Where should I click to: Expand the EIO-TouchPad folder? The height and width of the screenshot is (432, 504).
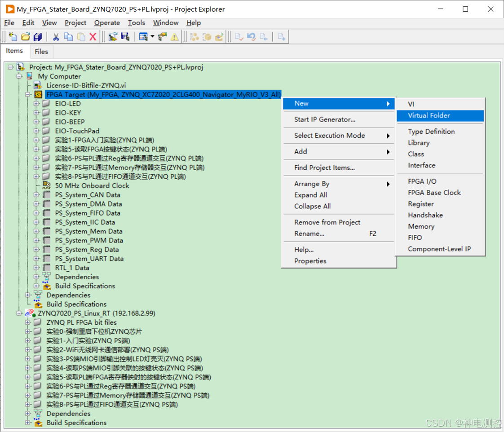tap(36, 131)
